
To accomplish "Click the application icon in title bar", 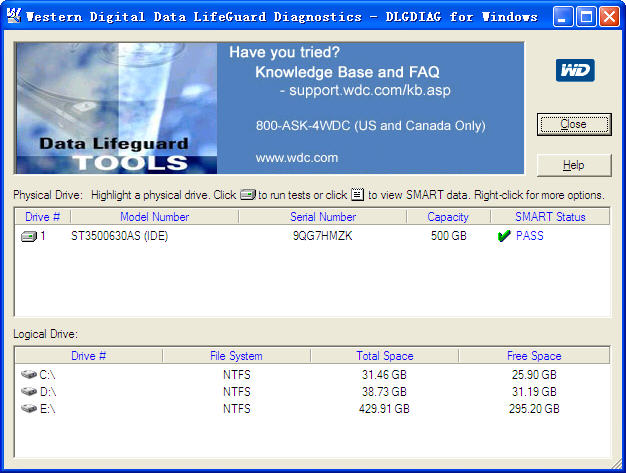I will point(14,16).
